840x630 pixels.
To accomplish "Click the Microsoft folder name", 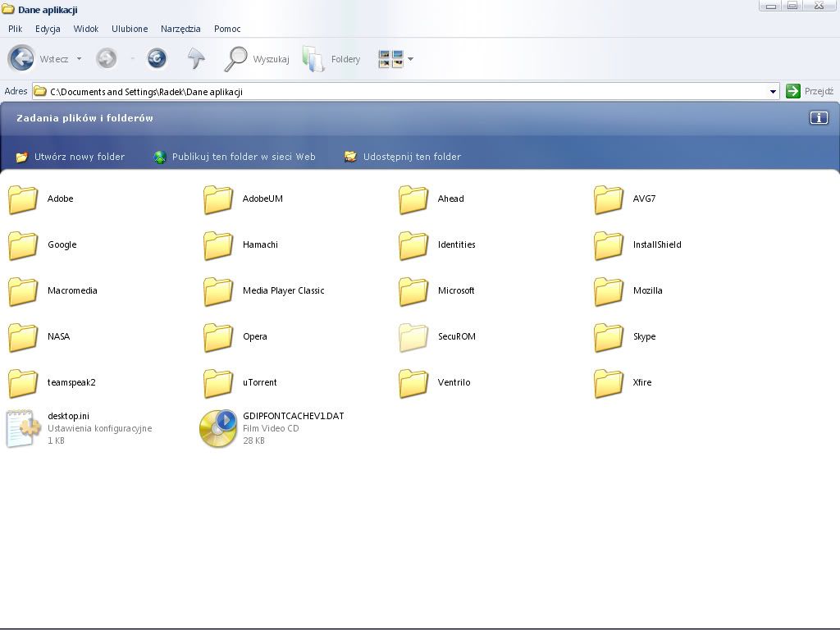I will 456,290.
